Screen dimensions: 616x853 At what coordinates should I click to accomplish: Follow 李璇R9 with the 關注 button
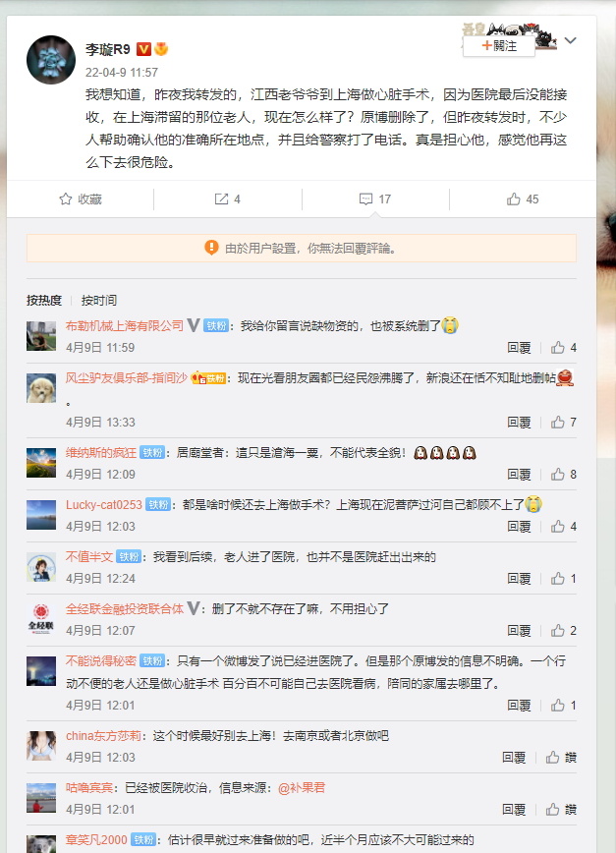tap(499, 46)
